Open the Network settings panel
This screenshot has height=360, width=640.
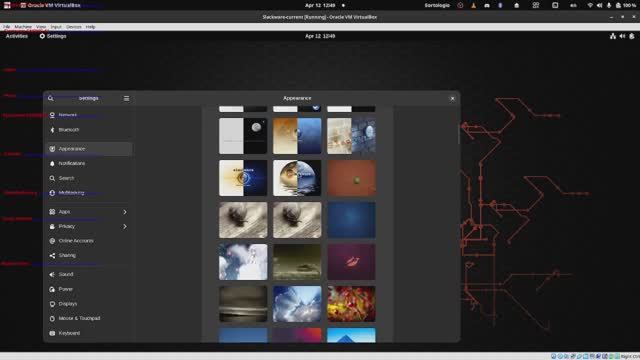(x=89, y=115)
